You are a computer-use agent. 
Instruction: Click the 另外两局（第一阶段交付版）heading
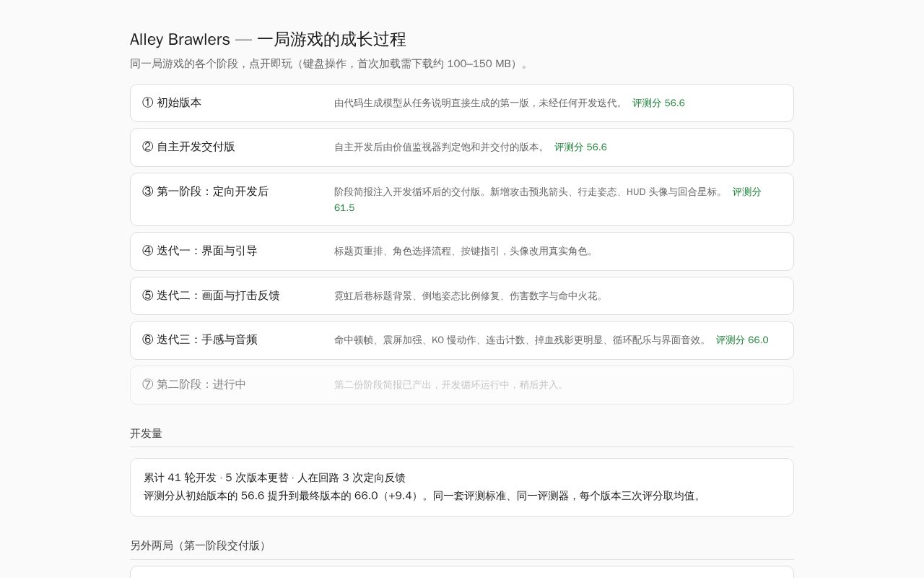click(200, 545)
